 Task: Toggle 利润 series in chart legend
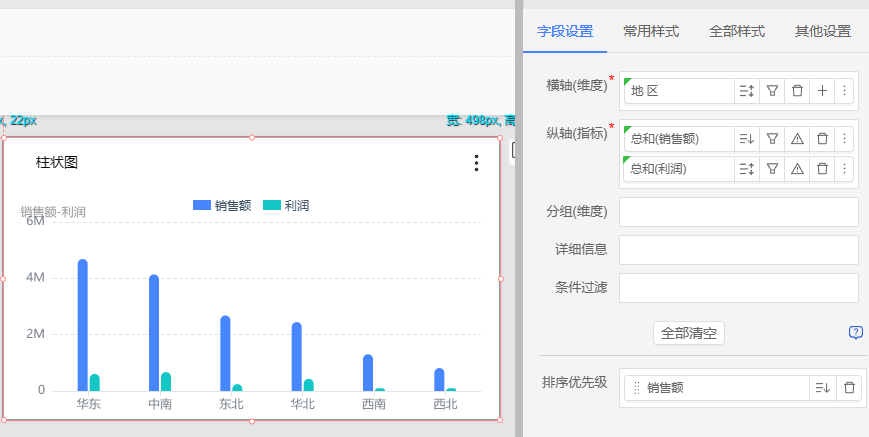[286, 205]
